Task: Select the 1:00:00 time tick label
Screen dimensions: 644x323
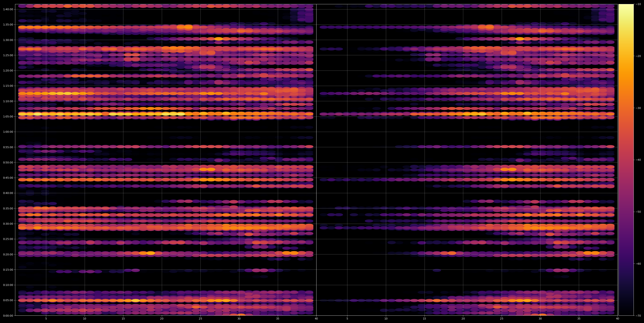Action: (x=8, y=132)
